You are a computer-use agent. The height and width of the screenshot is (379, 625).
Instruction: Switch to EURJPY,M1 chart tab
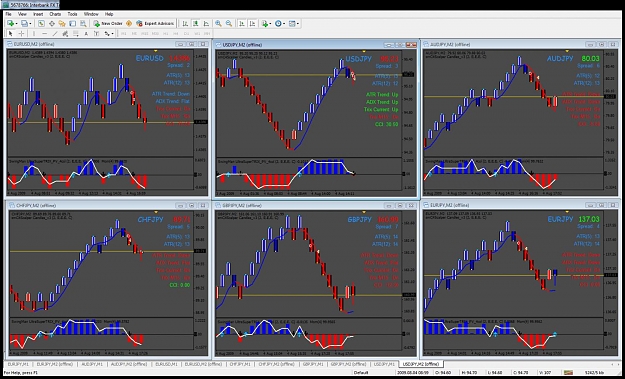(18, 364)
